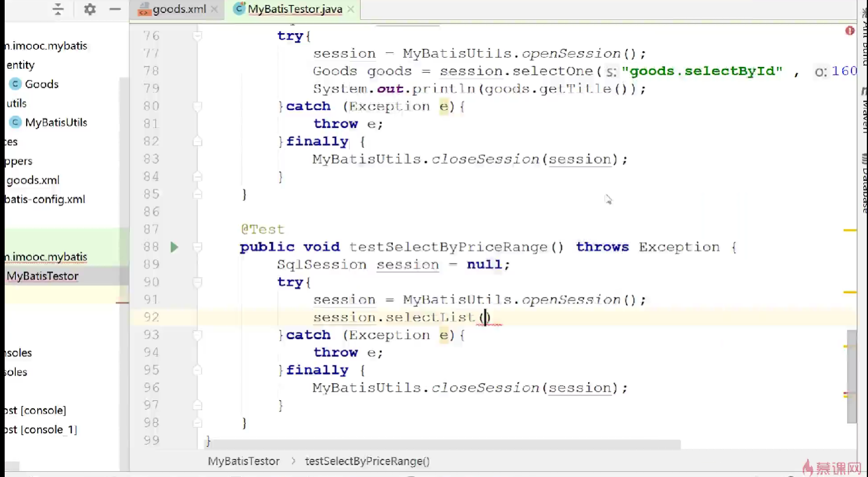Image resolution: width=868 pixels, height=477 pixels.
Task: Click the testSelectByPriceRange() breadcrumb
Action: pyautogui.click(x=367, y=461)
